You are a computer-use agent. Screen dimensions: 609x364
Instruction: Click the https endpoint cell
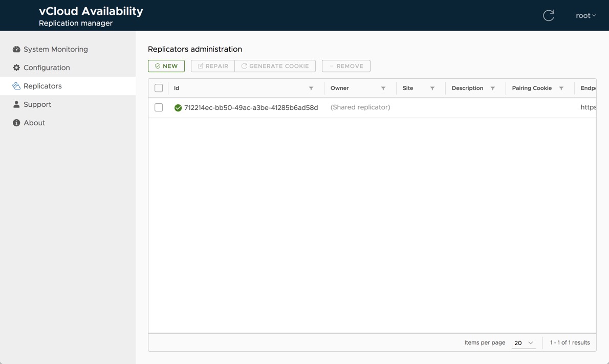click(588, 107)
